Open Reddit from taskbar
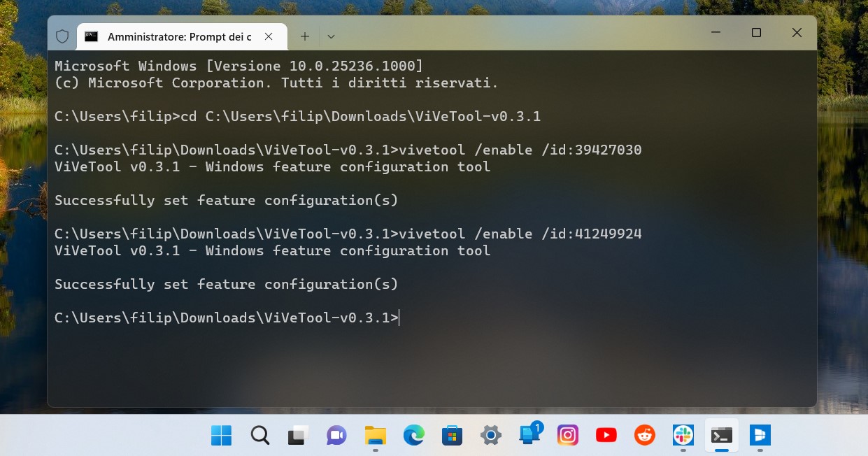This screenshot has height=456, width=868. (645, 435)
